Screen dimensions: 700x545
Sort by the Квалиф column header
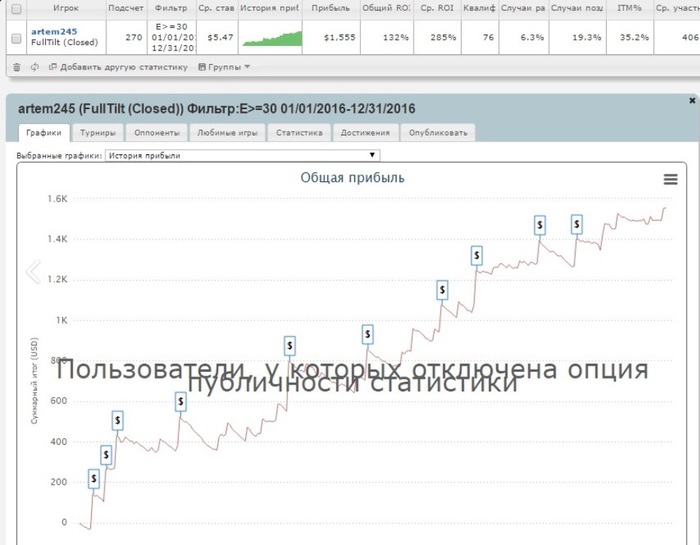(x=479, y=8)
